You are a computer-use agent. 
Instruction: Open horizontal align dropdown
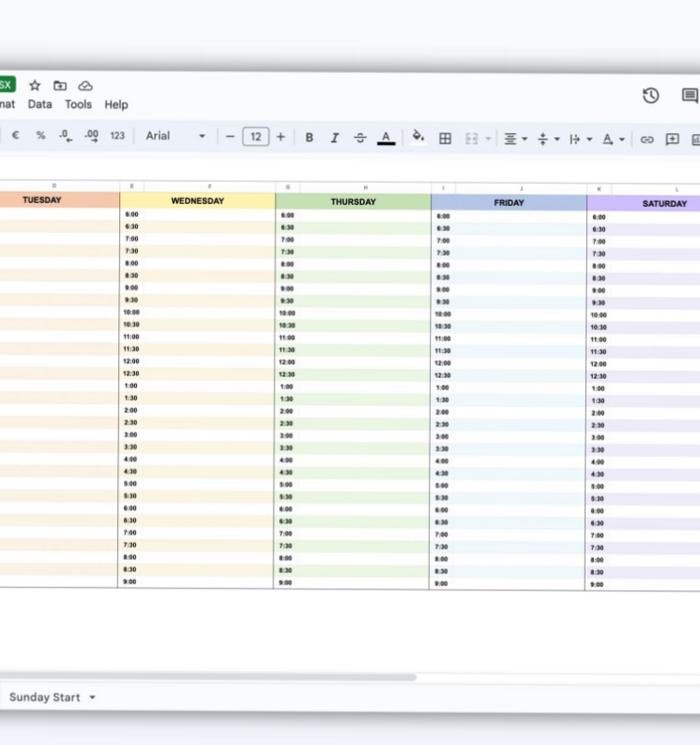(516, 139)
